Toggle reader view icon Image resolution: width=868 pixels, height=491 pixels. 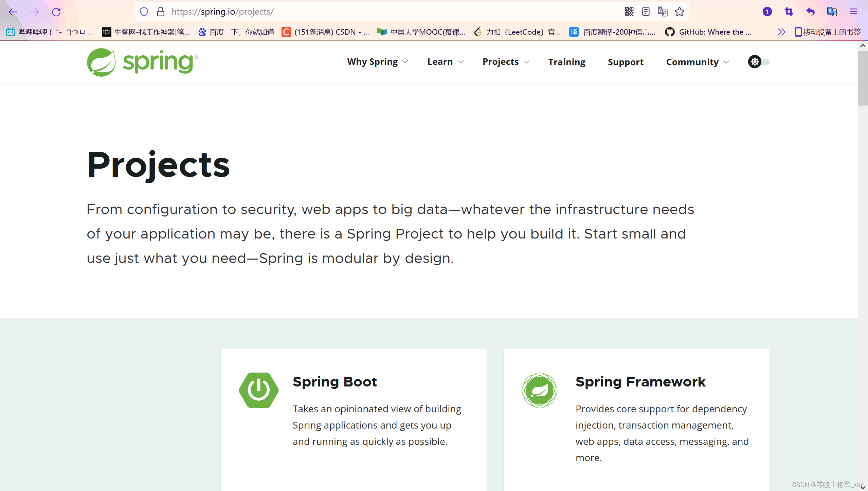click(646, 12)
